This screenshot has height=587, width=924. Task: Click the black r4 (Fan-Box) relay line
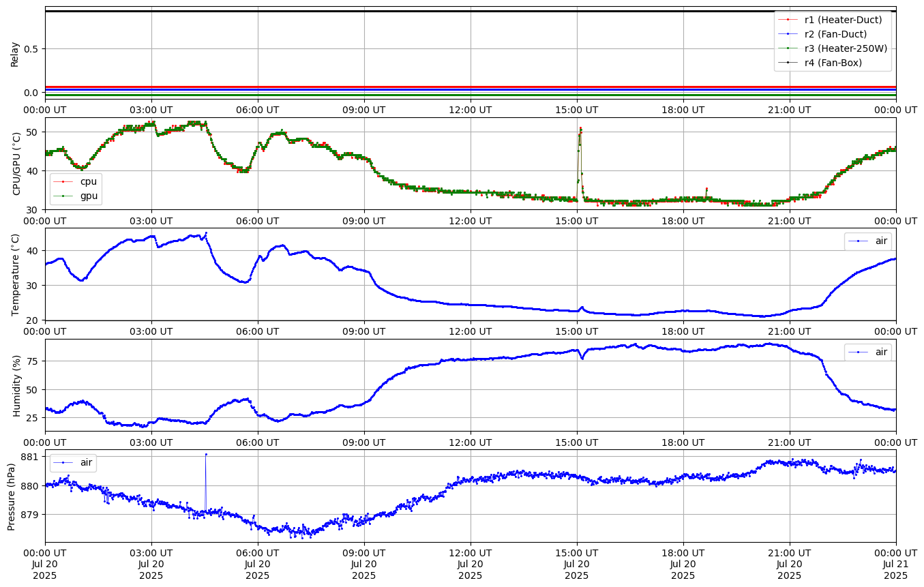click(471, 11)
